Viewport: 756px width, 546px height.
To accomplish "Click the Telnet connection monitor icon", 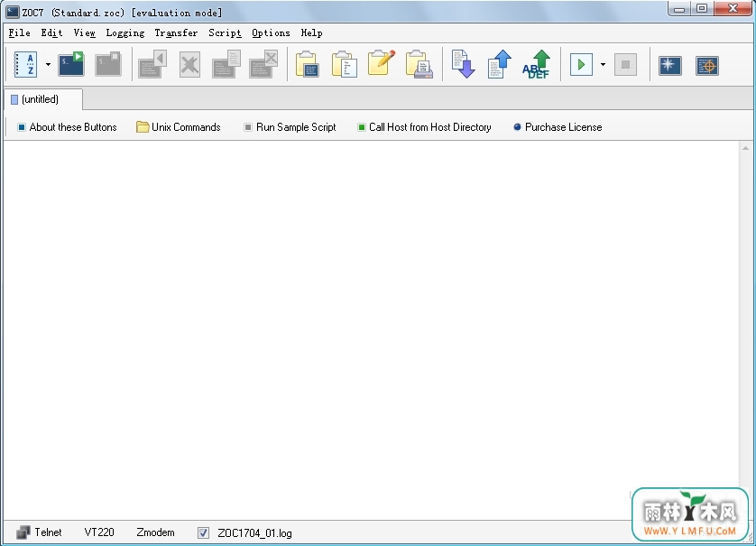I will [23, 532].
